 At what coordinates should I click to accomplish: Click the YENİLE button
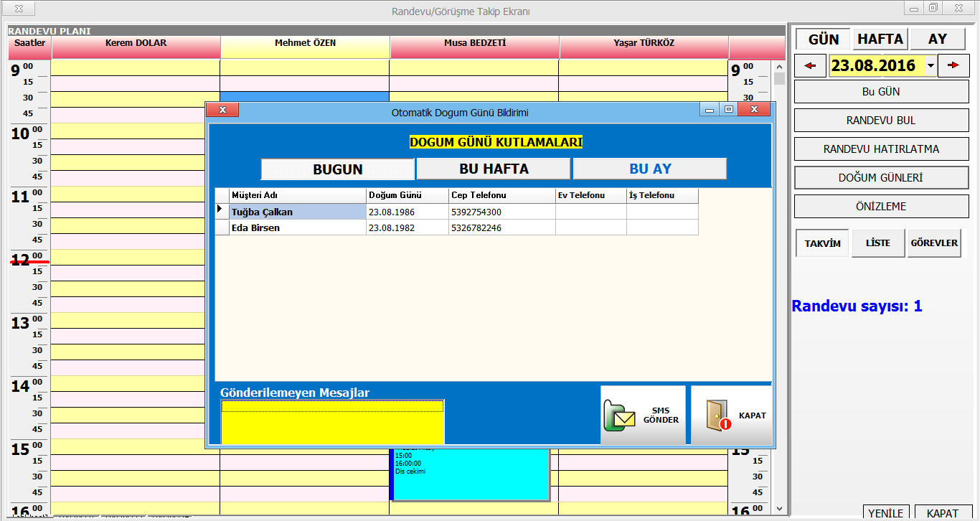click(886, 513)
